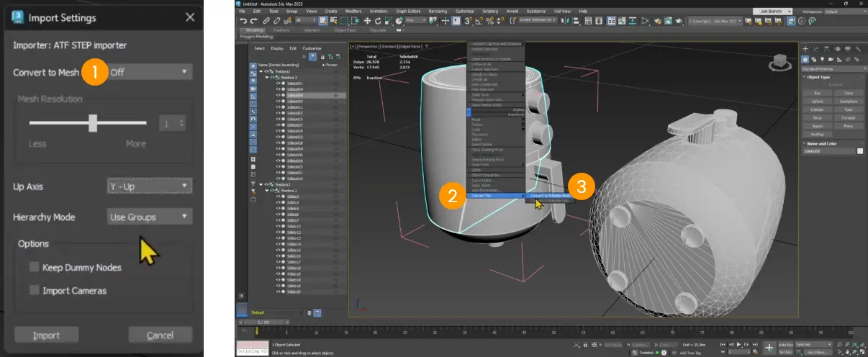Click the Align tool icon
Image resolution: width=868 pixels, height=357 pixels.
click(x=577, y=20)
